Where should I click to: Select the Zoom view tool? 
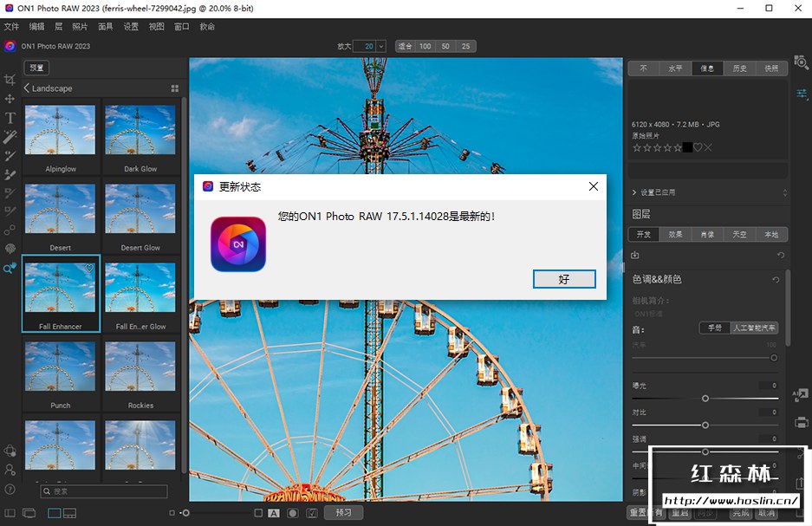pos(10,268)
